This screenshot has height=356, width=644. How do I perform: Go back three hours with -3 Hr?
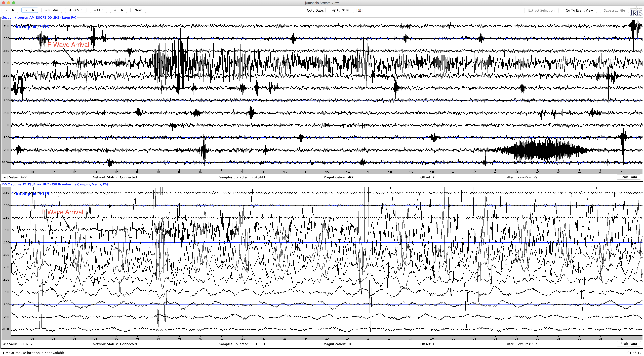pyautogui.click(x=30, y=10)
